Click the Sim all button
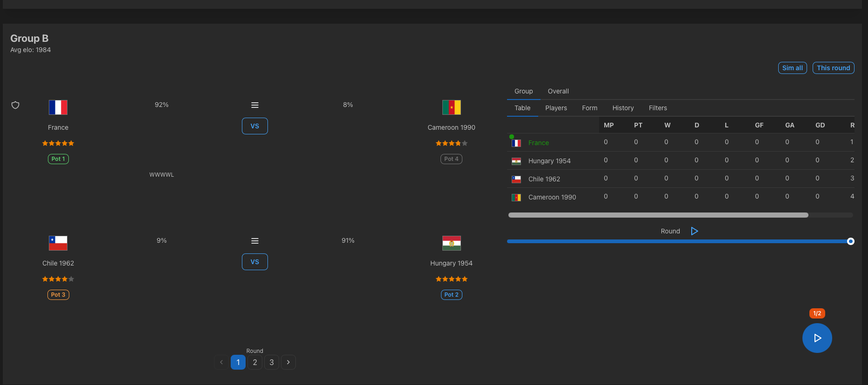The height and width of the screenshot is (385, 868). (793, 68)
